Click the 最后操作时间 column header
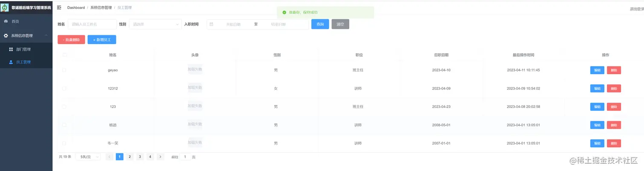Viewport: 644px width, 171px height. pos(523,55)
